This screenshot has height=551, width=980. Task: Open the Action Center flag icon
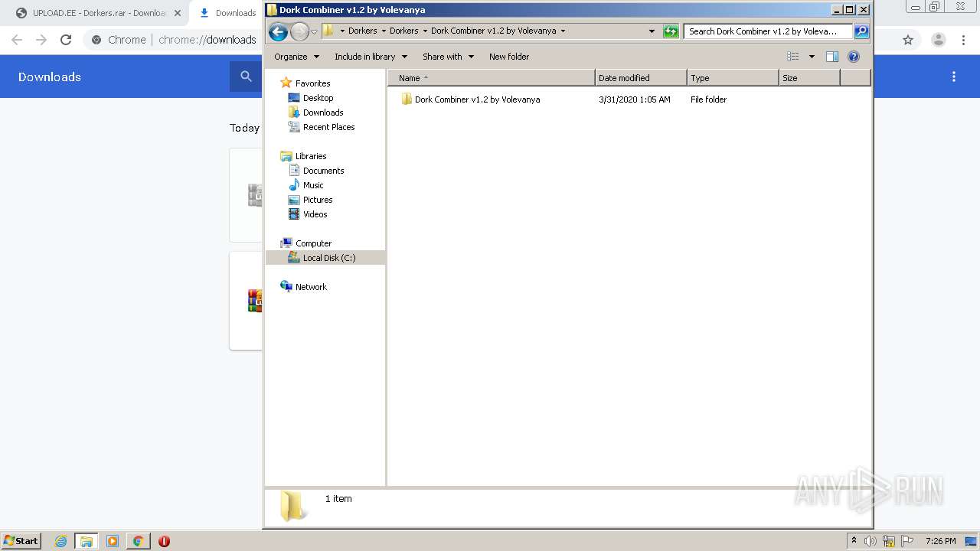point(906,541)
